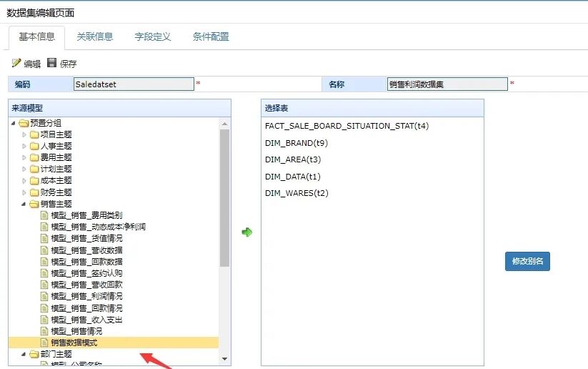Select the 销售数据模式 tree label
588x369 pixels.
74,343
